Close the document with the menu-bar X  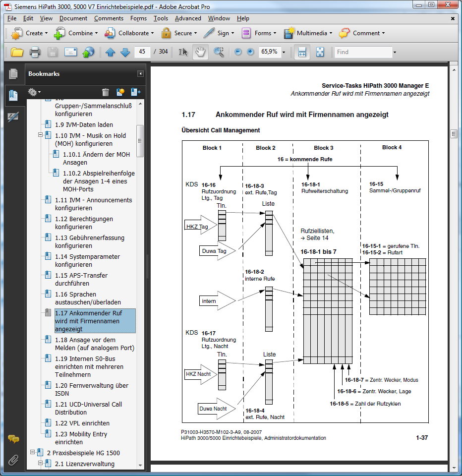coord(453,18)
